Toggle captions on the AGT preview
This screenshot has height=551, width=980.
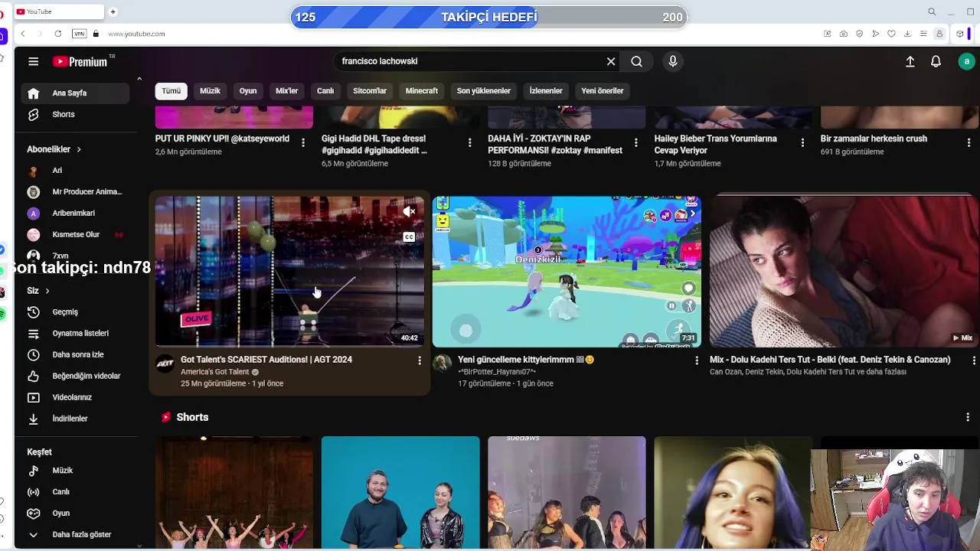point(409,237)
